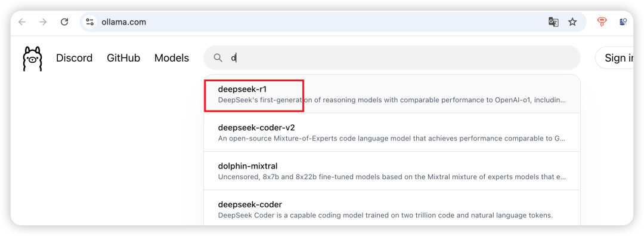Click description starting "DeepSeek's first-generation"

tap(392, 100)
